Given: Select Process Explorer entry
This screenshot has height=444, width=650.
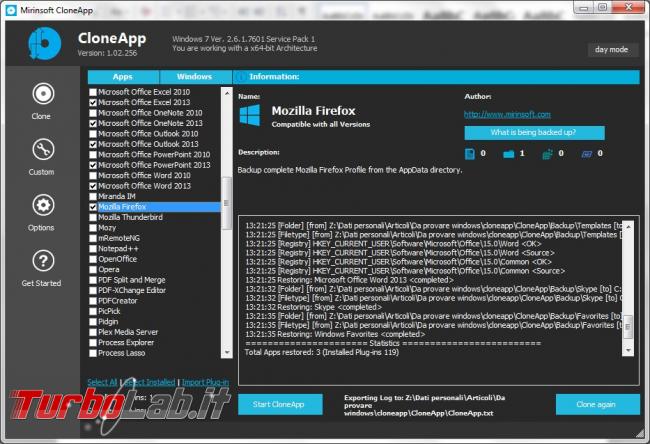Looking at the screenshot, I should tap(126, 343).
